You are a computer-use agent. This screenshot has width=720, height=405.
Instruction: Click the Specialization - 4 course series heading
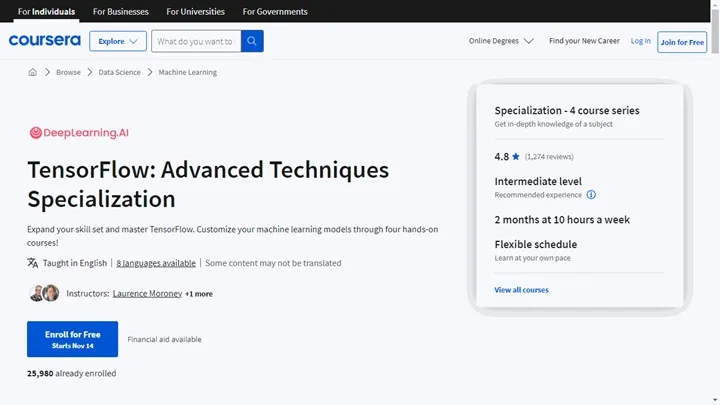click(x=567, y=111)
